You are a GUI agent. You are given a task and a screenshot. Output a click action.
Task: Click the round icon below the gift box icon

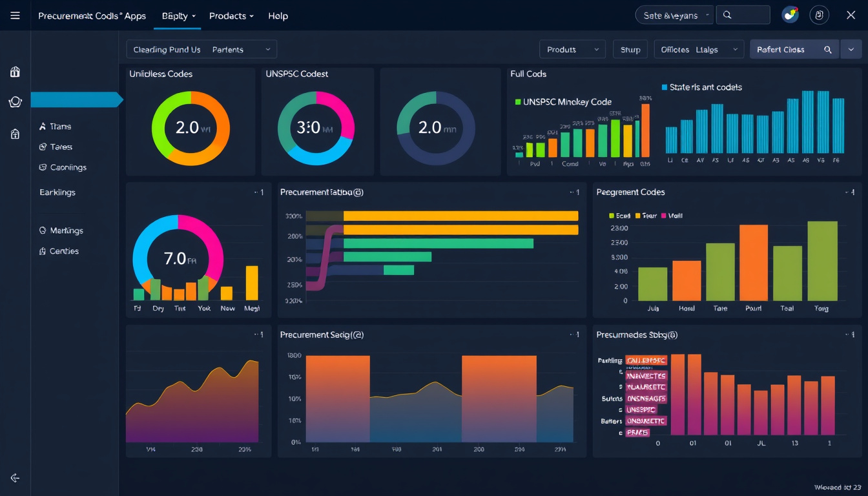pyautogui.click(x=15, y=102)
